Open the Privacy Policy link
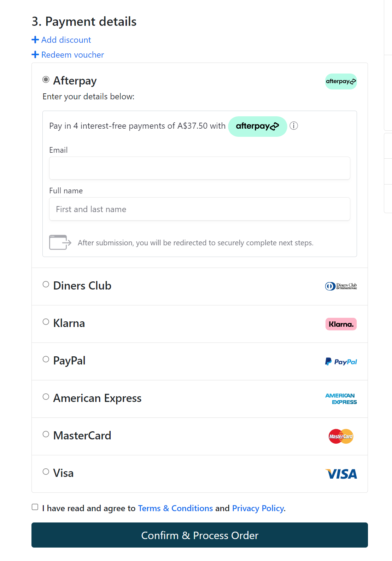392x561 pixels. 258,508
